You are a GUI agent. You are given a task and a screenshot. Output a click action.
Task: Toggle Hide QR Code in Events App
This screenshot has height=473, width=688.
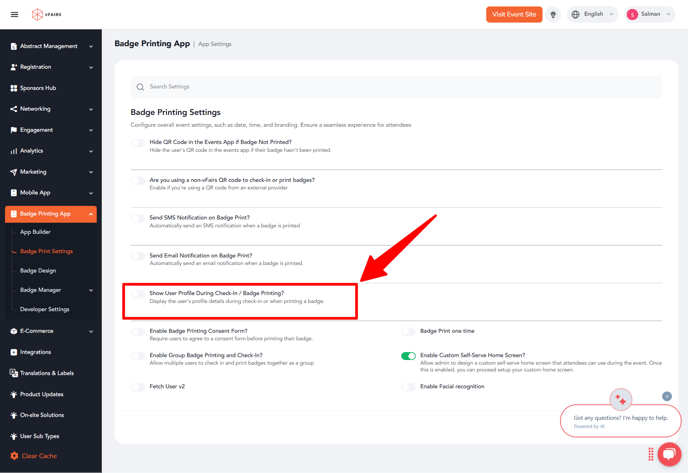click(x=138, y=143)
